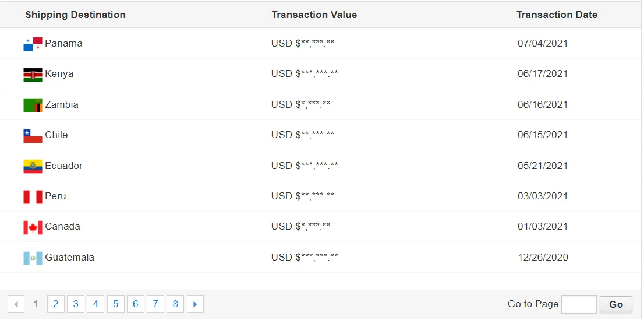
Task: Click the Zambia flag icon
Action: tap(33, 105)
